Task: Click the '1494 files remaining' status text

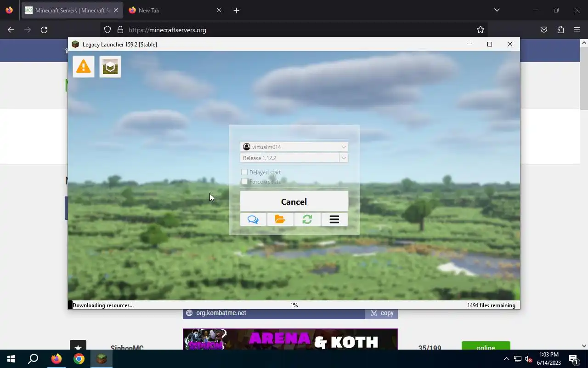Action: [x=491, y=305]
